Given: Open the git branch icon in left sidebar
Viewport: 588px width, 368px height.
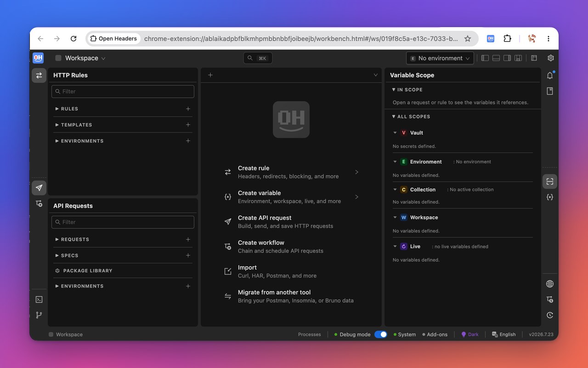Looking at the screenshot, I should point(39,315).
